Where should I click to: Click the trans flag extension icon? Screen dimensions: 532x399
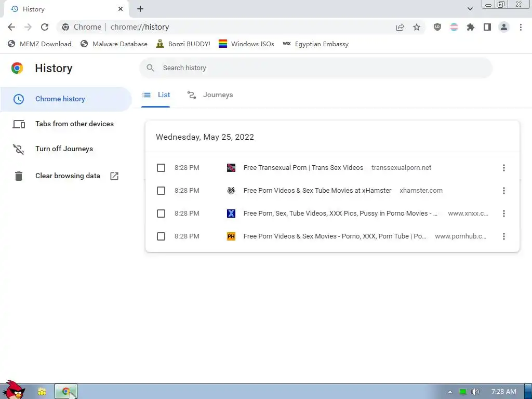(454, 27)
